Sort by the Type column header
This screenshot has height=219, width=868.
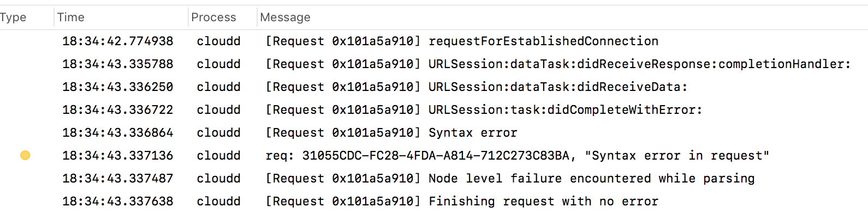point(13,17)
